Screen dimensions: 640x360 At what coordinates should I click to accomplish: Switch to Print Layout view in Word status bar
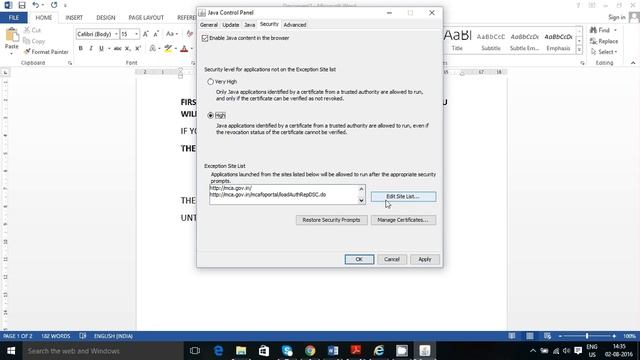[x=529, y=336]
